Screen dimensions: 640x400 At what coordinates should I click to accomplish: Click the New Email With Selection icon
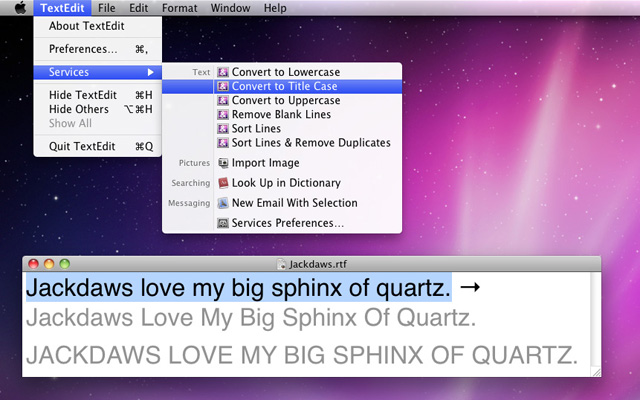[x=223, y=203]
